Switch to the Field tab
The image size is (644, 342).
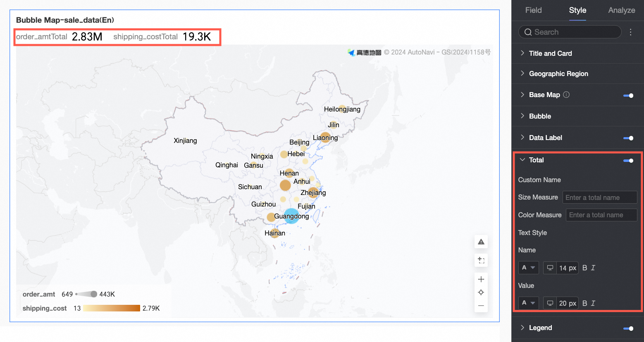(533, 10)
